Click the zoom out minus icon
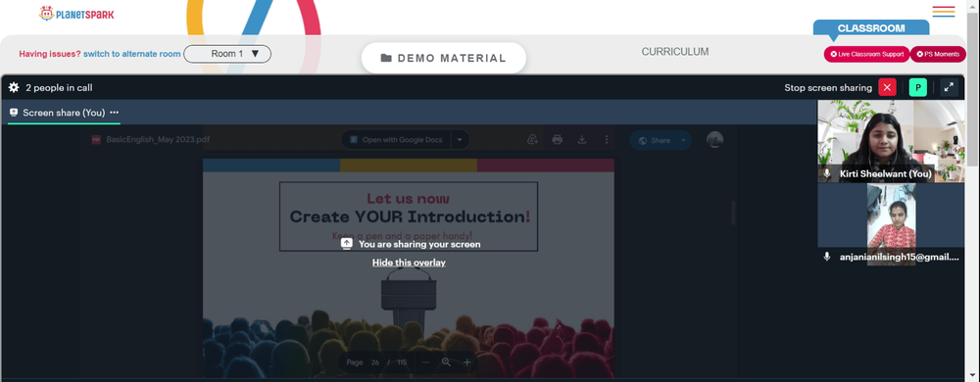 pos(425,362)
